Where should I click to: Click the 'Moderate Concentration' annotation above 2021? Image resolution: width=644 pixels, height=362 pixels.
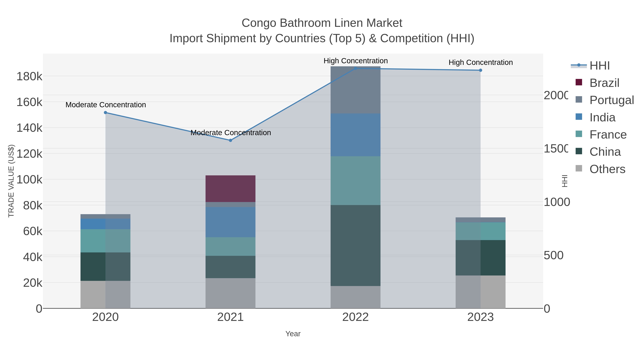coord(231,133)
